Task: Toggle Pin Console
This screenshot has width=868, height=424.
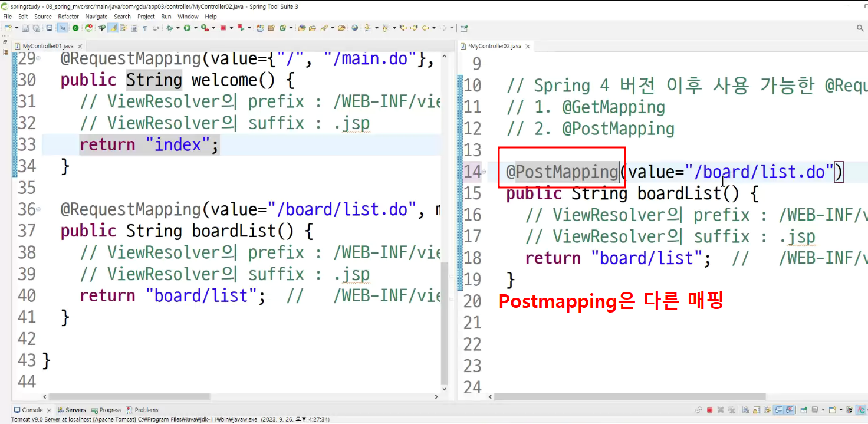Action: 803,410
